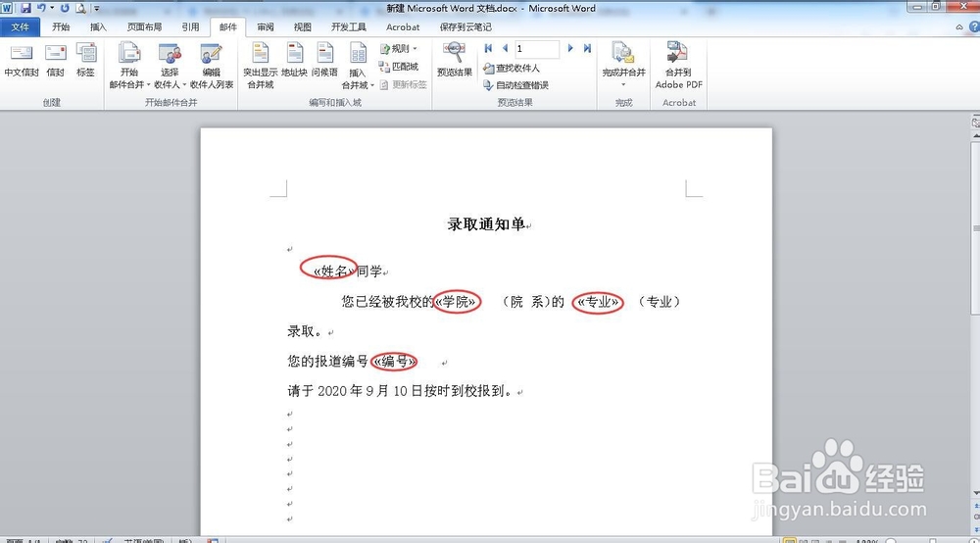Switch to the 插入 tab
The image size is (980, 543).
click(98, 26)
